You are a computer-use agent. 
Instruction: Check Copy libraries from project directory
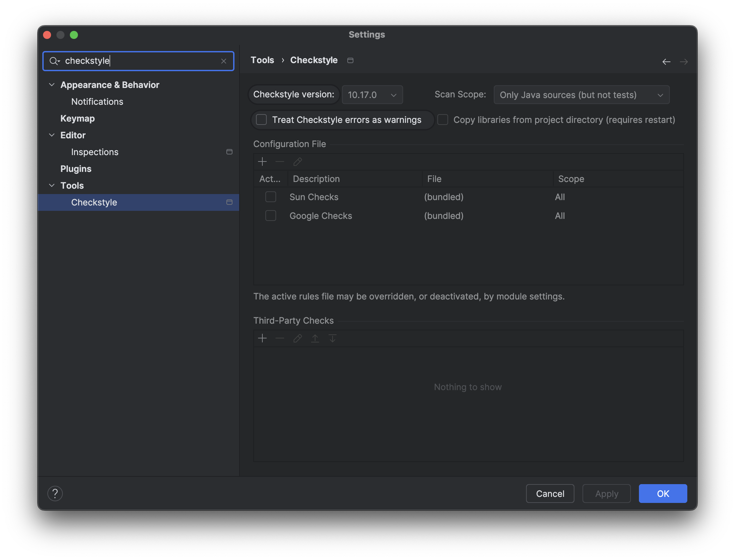click(x=443, y=120)
